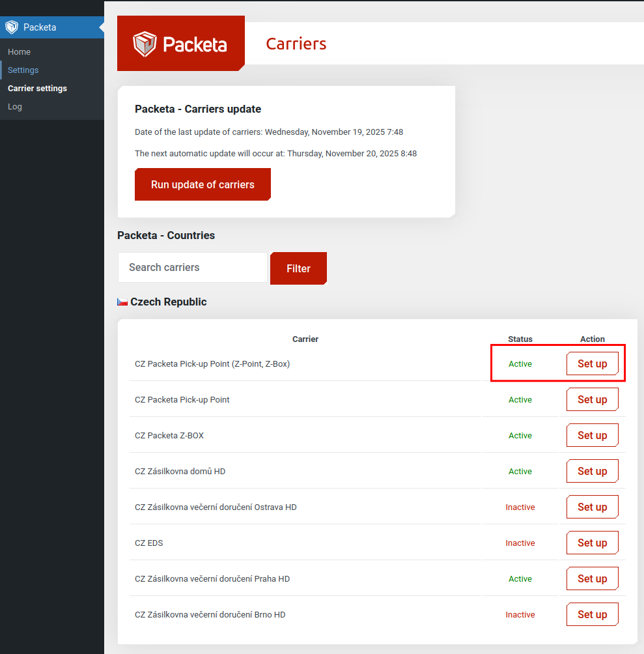
Task: Click the Packeta logo in header
Action: point(180,44)
